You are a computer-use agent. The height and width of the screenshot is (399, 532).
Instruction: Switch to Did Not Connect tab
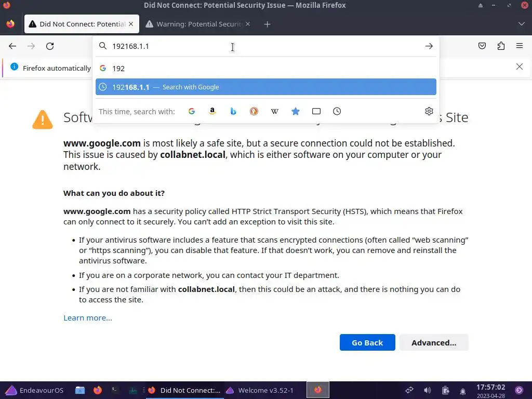pyautogui.click(x=82, y=24)
